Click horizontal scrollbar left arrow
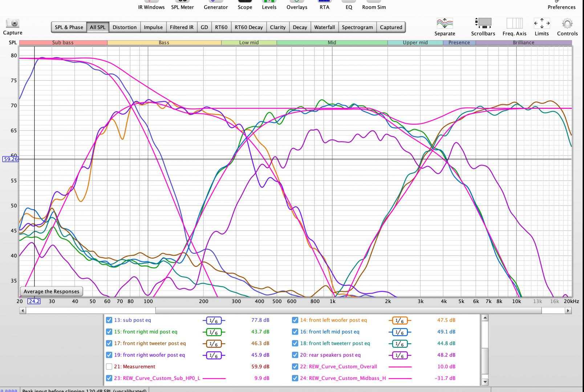This screenshot has height=392, width=584. (x=23, y=311)
